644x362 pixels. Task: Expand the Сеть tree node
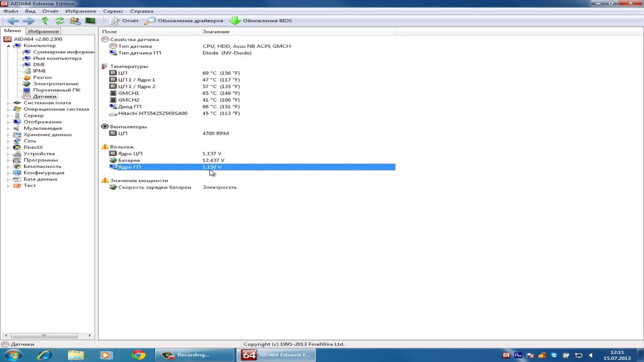coord(8,141)
